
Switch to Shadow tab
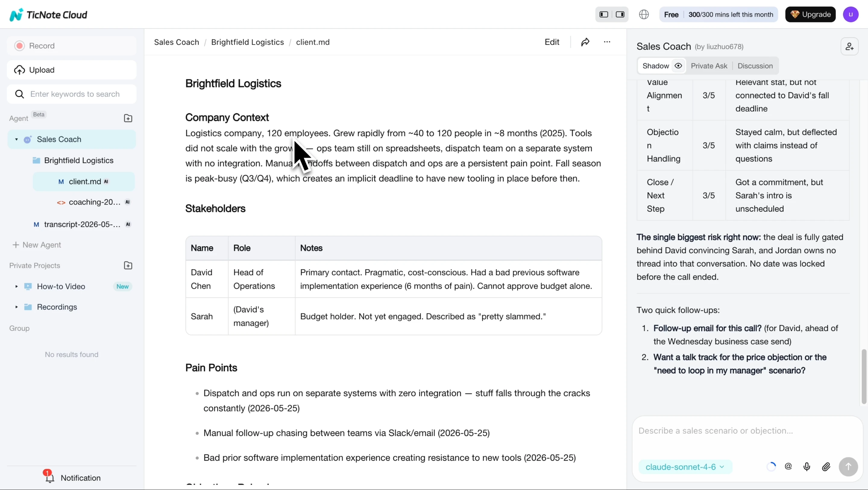click(x=656, y=66)
